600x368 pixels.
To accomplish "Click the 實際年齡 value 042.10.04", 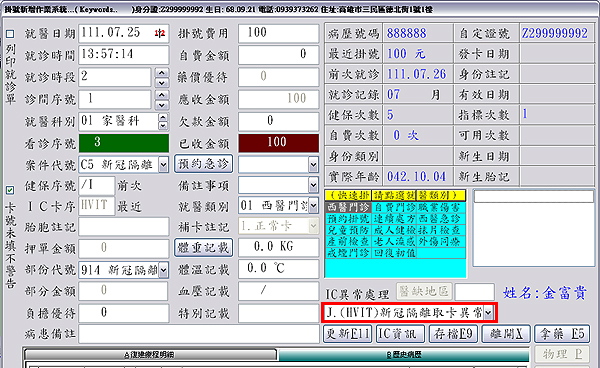I will click(417, 176).
